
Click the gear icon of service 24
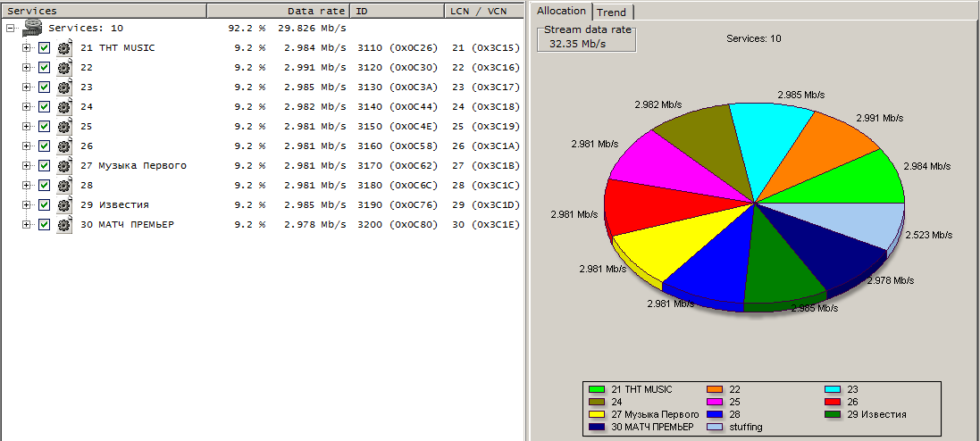(63, 107)
